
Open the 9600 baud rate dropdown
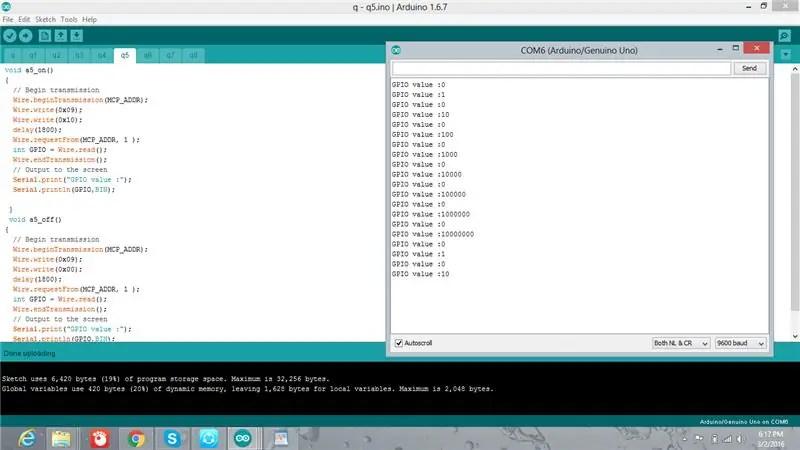pos(740,343)
